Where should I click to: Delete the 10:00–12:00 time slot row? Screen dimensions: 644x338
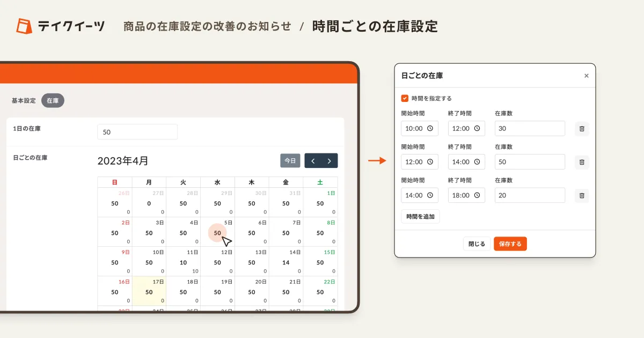[x=582, y=129]
